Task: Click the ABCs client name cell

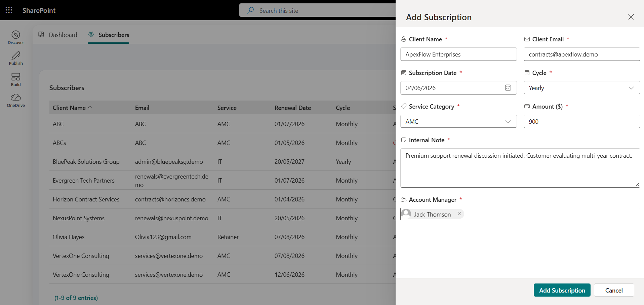Action: [x=59, y=143]
